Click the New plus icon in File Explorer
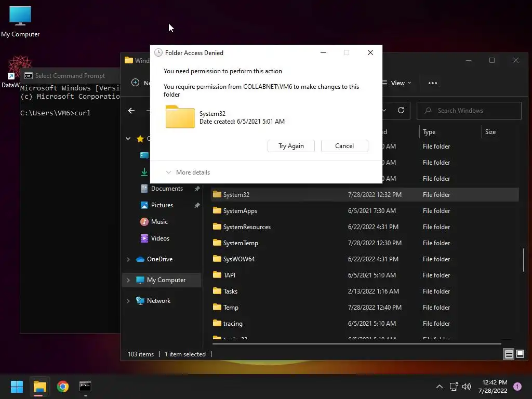 135,83
